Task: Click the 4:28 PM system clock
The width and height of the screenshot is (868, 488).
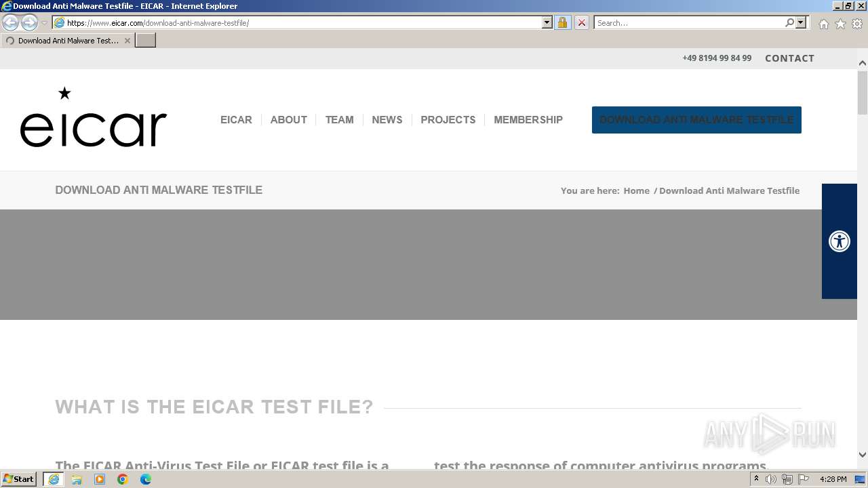Action: pos(833,479)
